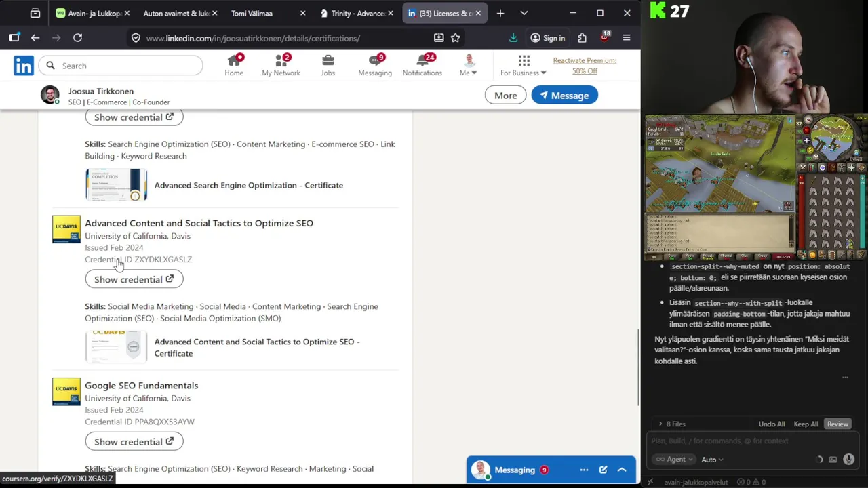Image resolution: width=868 pixels, height=488 pixels.
Task: Show credential for Google SEO Fundamentals
Action: 134,442
